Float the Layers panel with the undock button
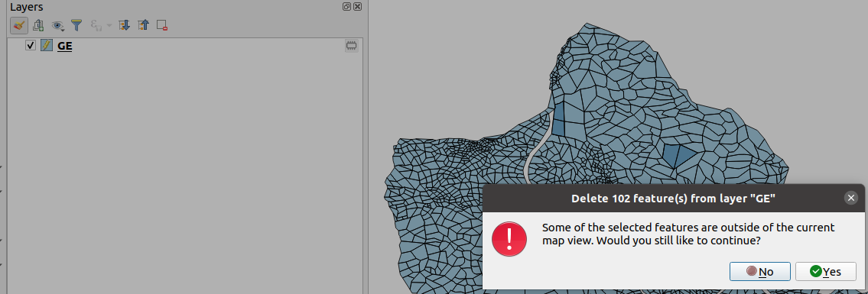The width and height of the screenshot is (868, 294). click(346, 7)
